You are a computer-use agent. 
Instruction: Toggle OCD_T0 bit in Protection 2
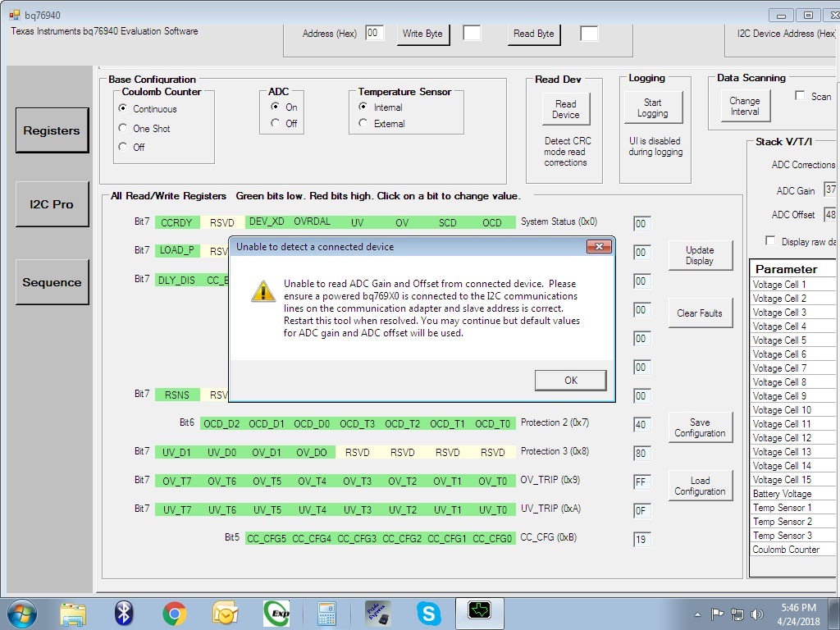[x=492, y=424]
